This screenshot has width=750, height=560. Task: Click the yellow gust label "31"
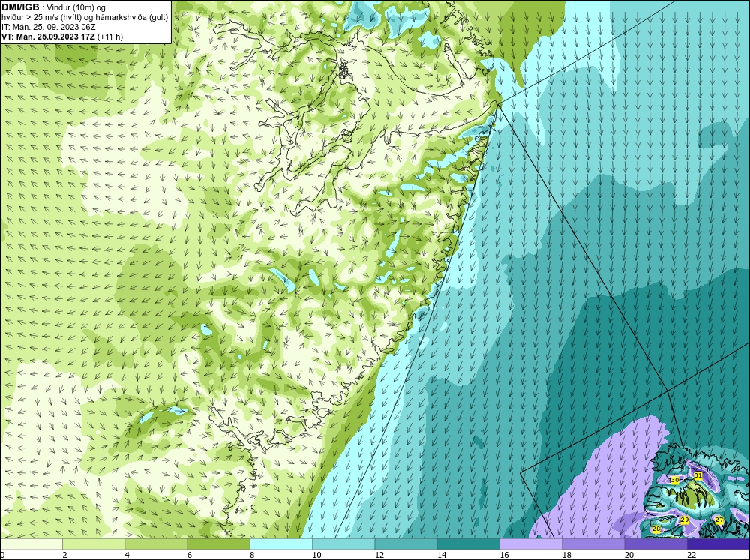click(697, 475)
